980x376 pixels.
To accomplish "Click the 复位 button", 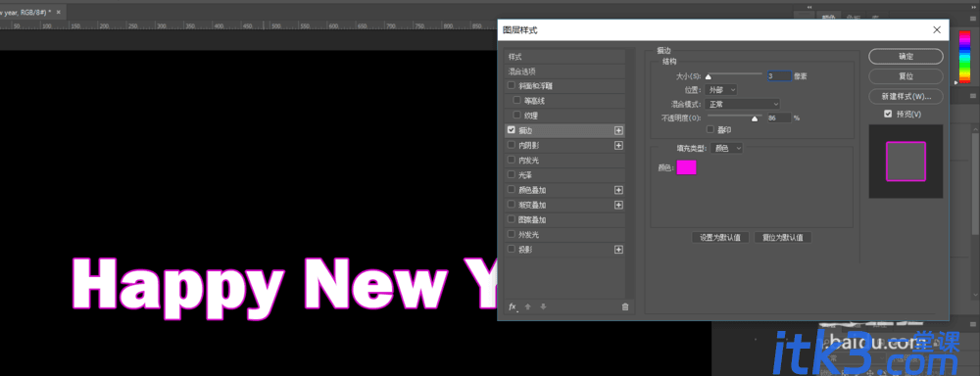I will [906, 76].
